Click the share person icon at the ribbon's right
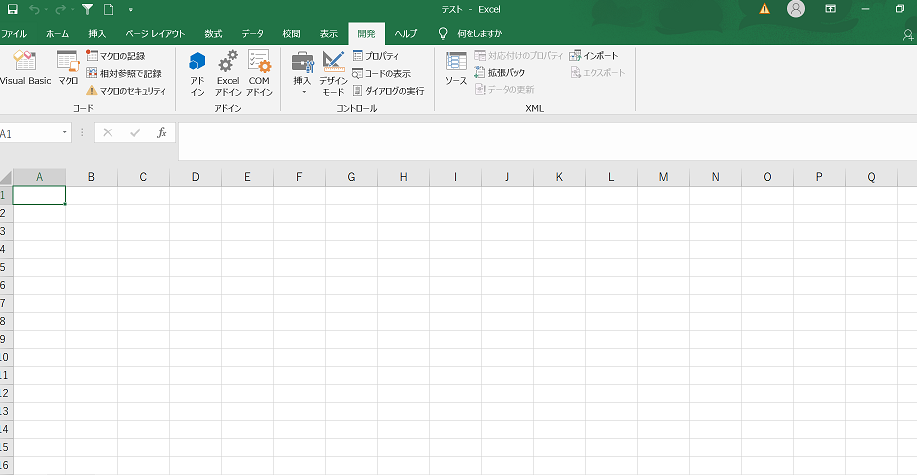Viewport: 917px width, 475px height. [x=908, y=35]
